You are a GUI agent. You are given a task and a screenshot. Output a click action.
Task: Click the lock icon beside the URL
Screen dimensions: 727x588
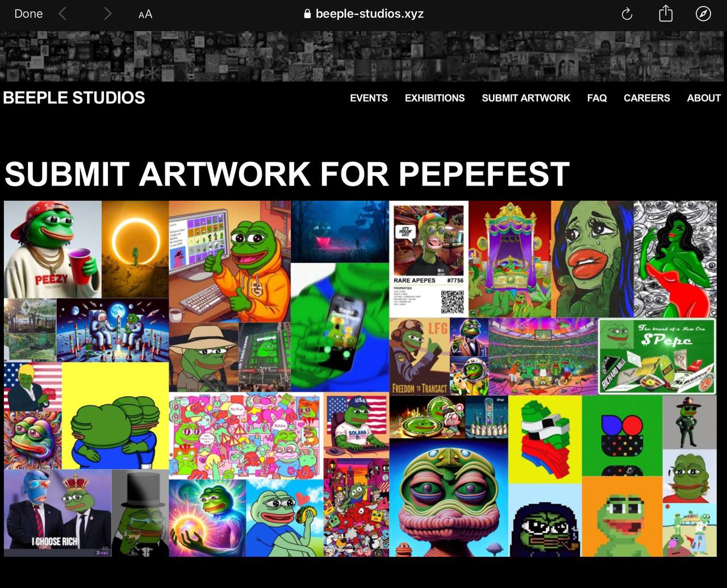(307, 14)
